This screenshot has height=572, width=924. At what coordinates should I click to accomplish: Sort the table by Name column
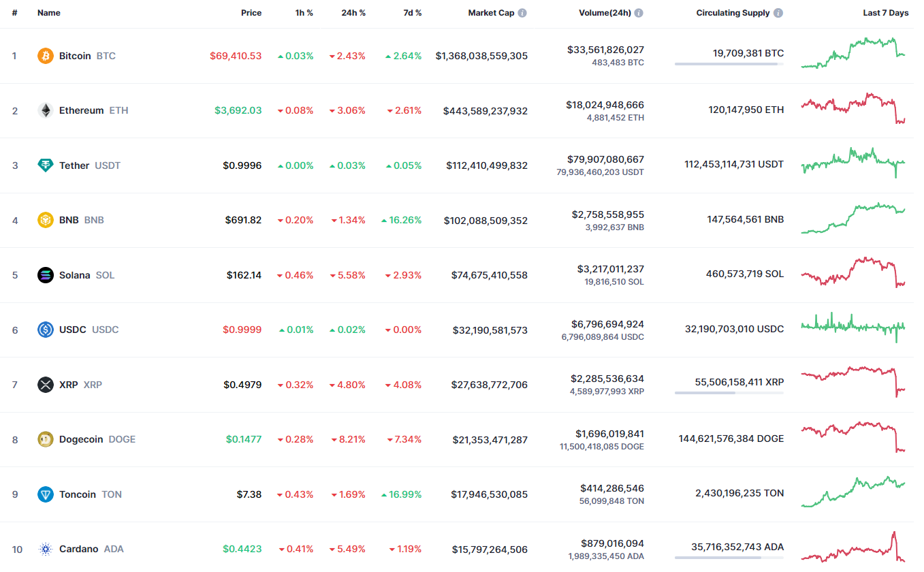[x=49, y=13]
